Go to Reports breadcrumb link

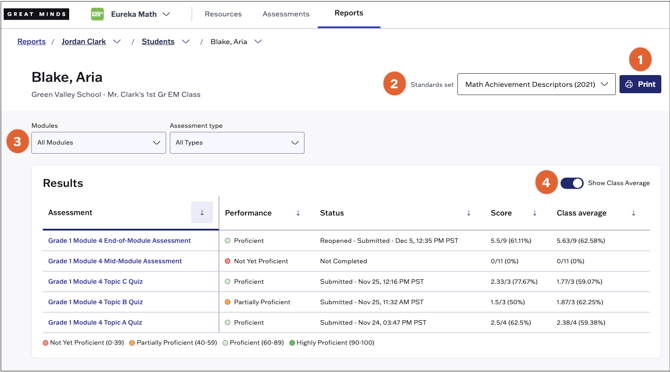click(x=31, y=41)
